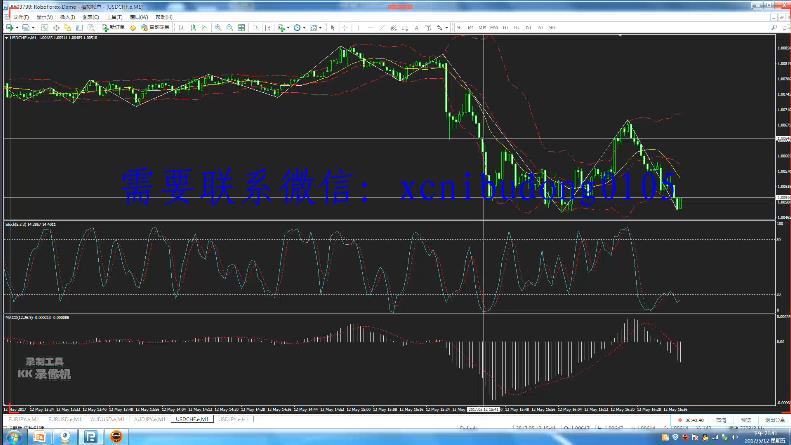This screenshot has width=791, height=445.
Task: Expand the Periods dropdown arrow
Action: (x=304, y=28)
